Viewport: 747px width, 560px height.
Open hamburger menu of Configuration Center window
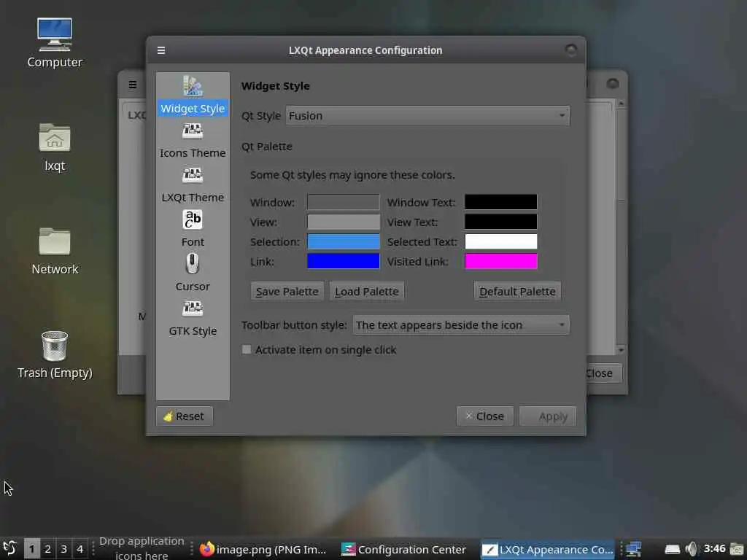point(133,85)
